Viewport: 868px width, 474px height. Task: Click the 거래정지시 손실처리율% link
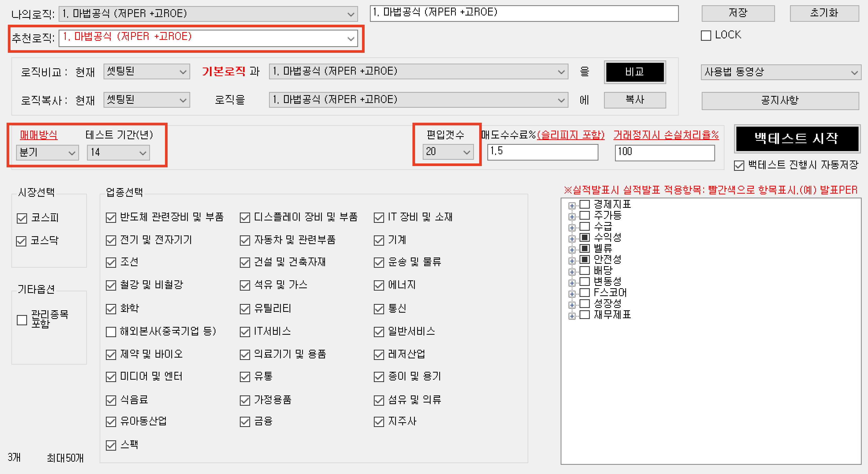[666, 135]
